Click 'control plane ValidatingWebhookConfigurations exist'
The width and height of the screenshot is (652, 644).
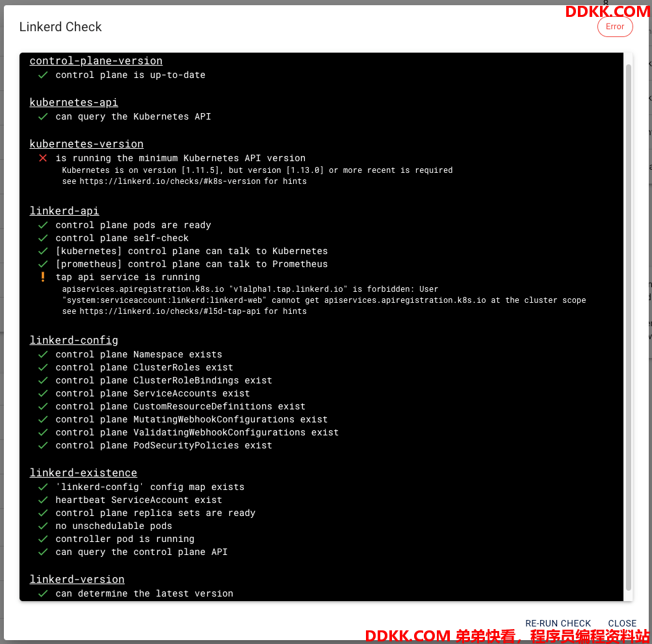pyautogui.click(x=197, y=432)
